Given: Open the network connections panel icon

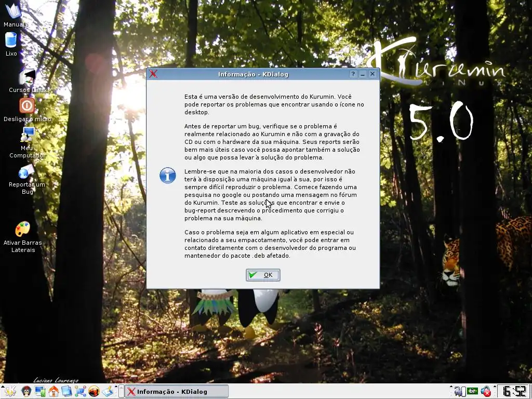Looking at the screenshot, I should point(81,392).
